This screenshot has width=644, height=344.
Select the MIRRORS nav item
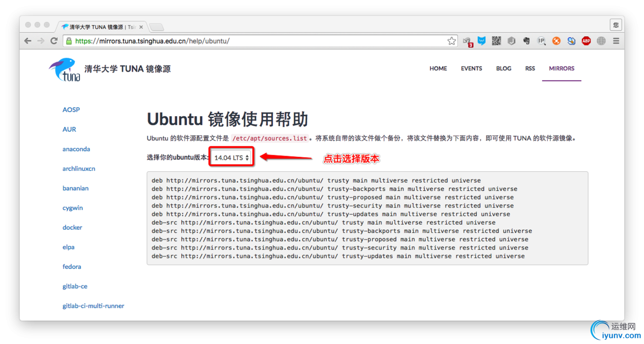(562, 68)
